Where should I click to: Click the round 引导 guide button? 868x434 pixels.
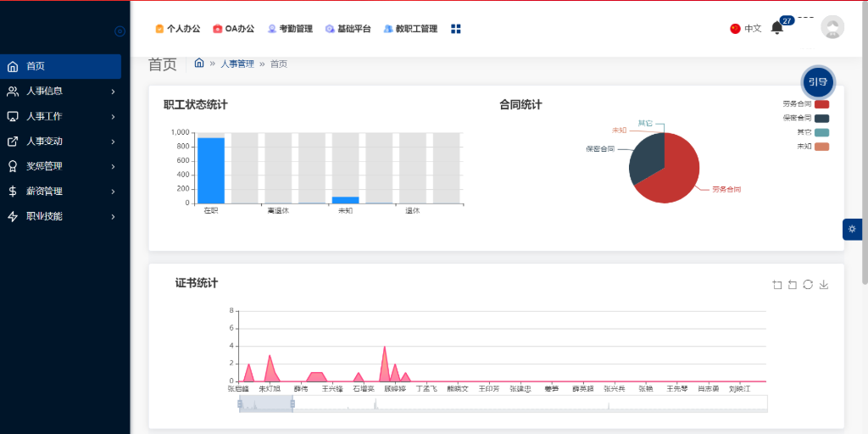click(x=818, y=82)
